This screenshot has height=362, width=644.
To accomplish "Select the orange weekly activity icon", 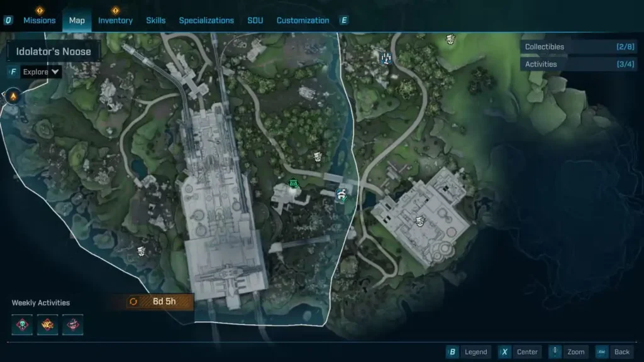I will point(48,325).
